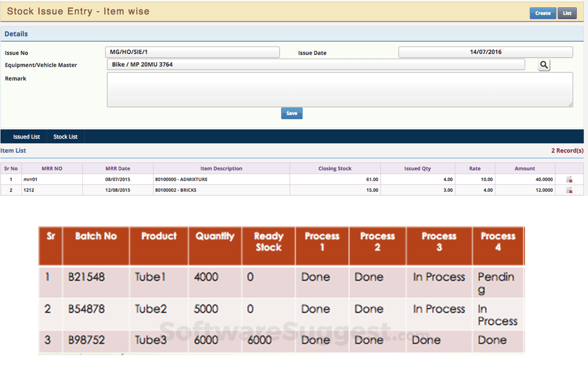
Task: Click product name Tube1
Action: pyautogui.click(x=150, y=277)
